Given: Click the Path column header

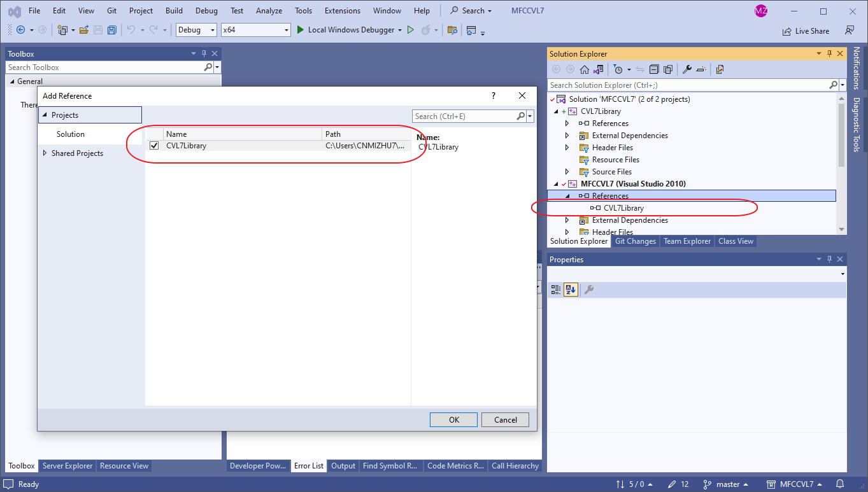Looking at the screenshot, I should point(366,134).
